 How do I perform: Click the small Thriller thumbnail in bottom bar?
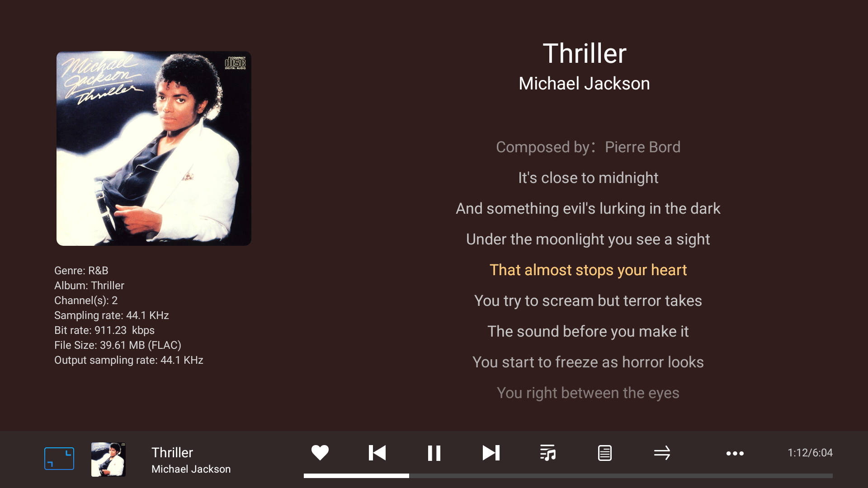pos(108,460)
